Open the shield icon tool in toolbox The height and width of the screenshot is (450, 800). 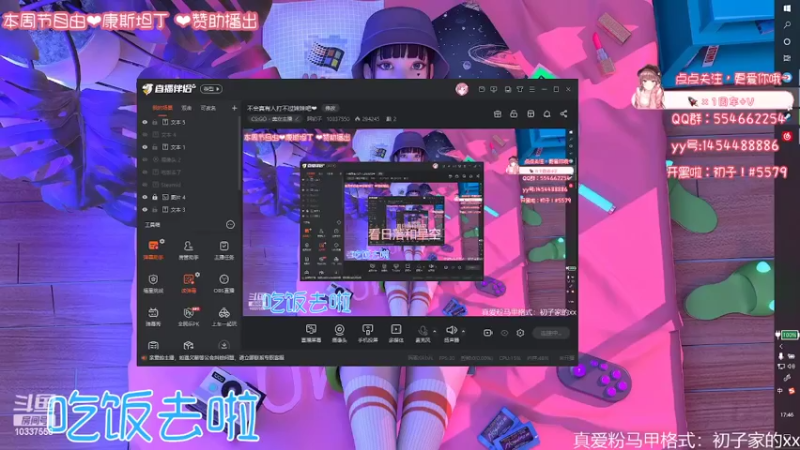pos(153,283)
